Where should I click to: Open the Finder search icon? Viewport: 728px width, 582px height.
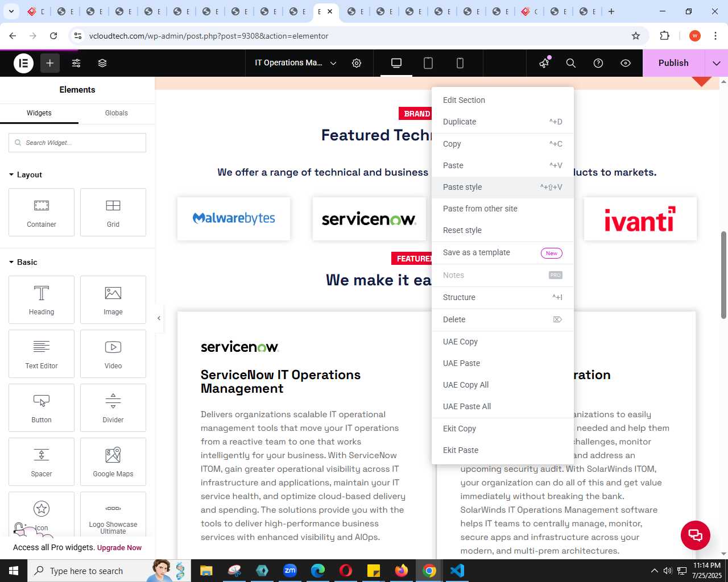tap(571, 63)
